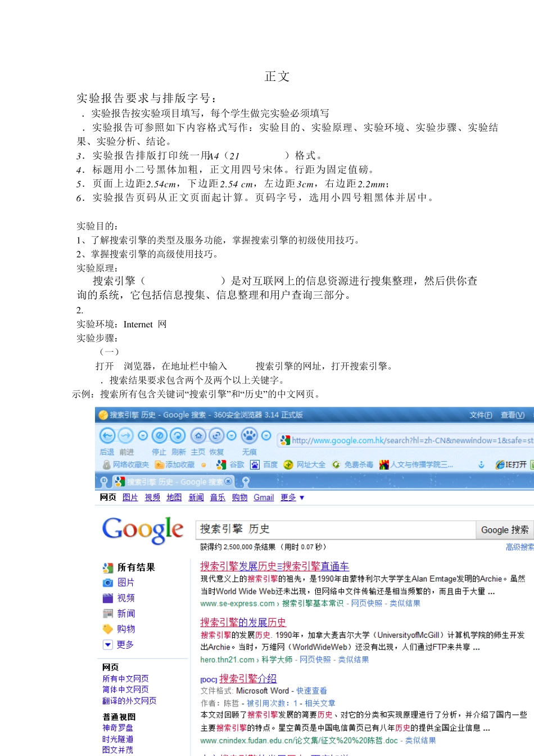The image size is (534, 756).
Task: Open the 人文与传播学院 bookmark
Action: click(x=416, y=465)
